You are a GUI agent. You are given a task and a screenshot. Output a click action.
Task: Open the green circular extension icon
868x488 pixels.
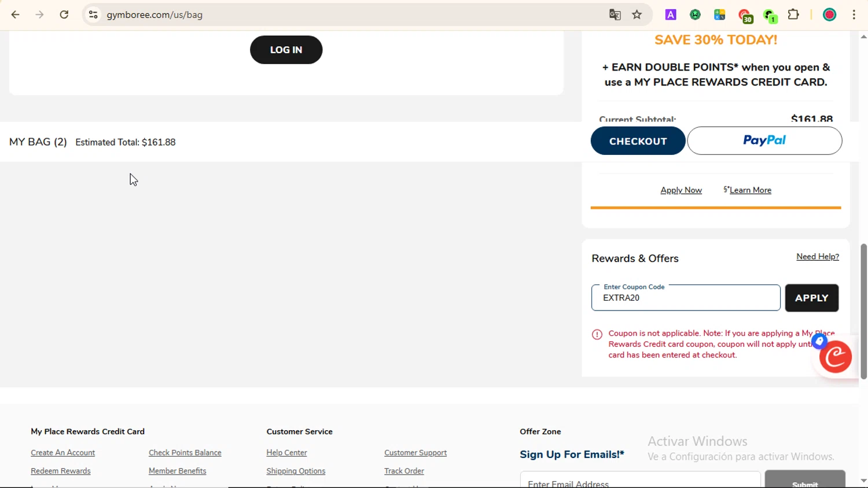point(695,14)
